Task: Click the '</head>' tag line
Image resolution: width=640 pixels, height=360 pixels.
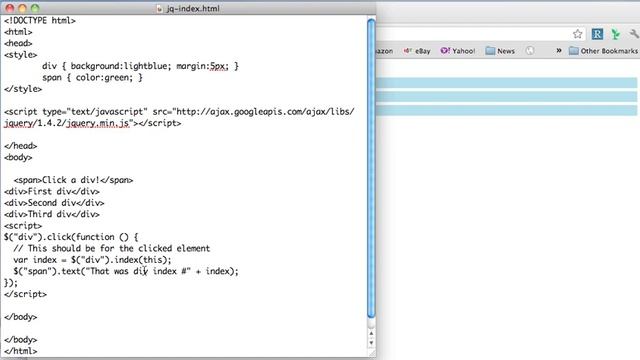Action: click(21, 146)
